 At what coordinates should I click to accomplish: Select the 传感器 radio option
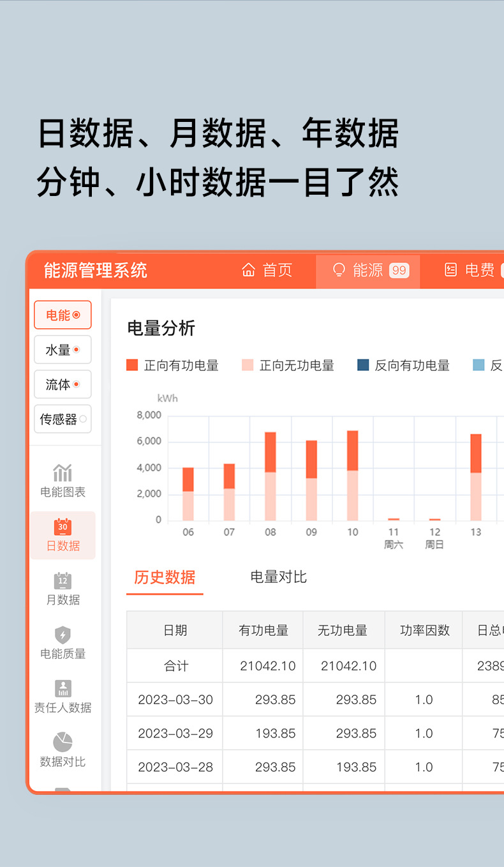[63, 419]
